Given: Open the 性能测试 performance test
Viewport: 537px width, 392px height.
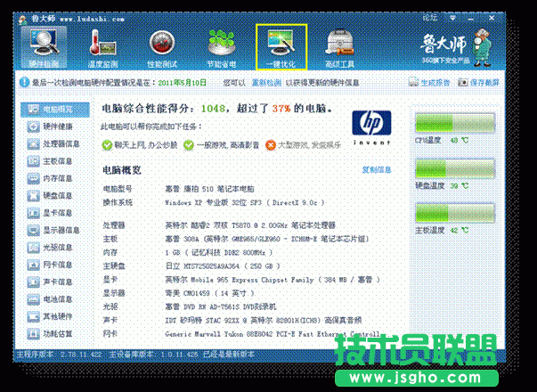Looking at the screenshot, I should click(x=162, y=48).
